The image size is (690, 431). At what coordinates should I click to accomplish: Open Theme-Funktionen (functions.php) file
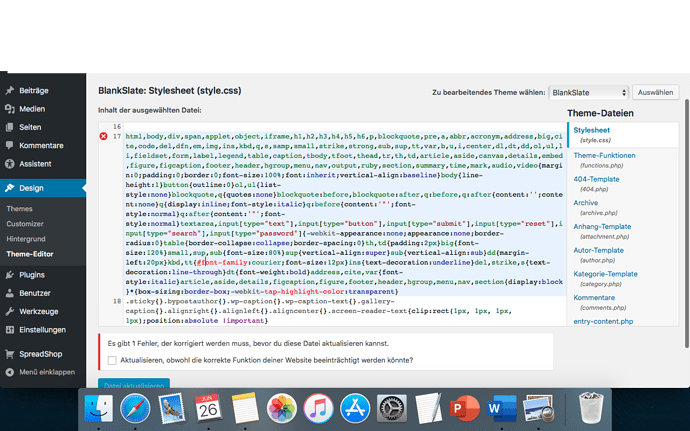point(604,160)
